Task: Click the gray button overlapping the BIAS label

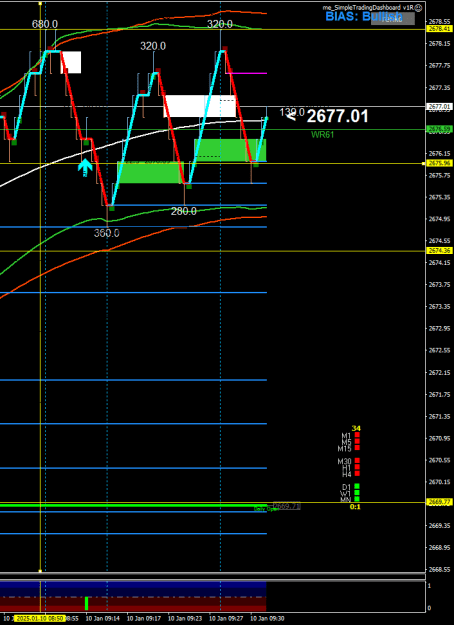Action: pos(393,18)
